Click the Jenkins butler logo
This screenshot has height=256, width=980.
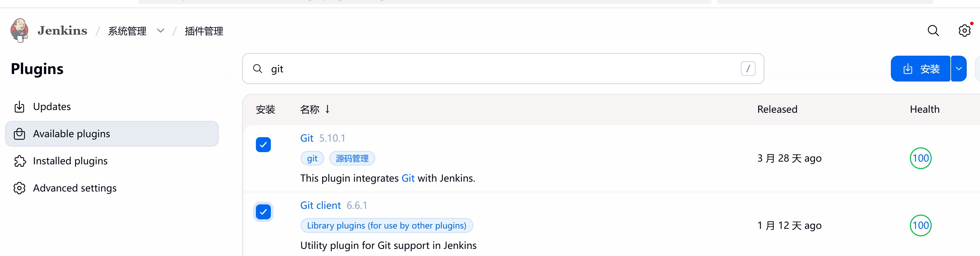(19, 30)
